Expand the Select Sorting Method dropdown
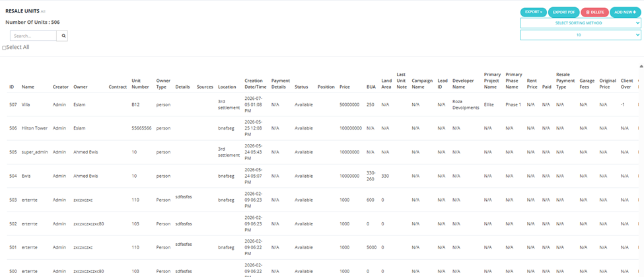Image resolution: width=644 pixels, height=277 pixels. pyautogui.click(x=581, y=23)
